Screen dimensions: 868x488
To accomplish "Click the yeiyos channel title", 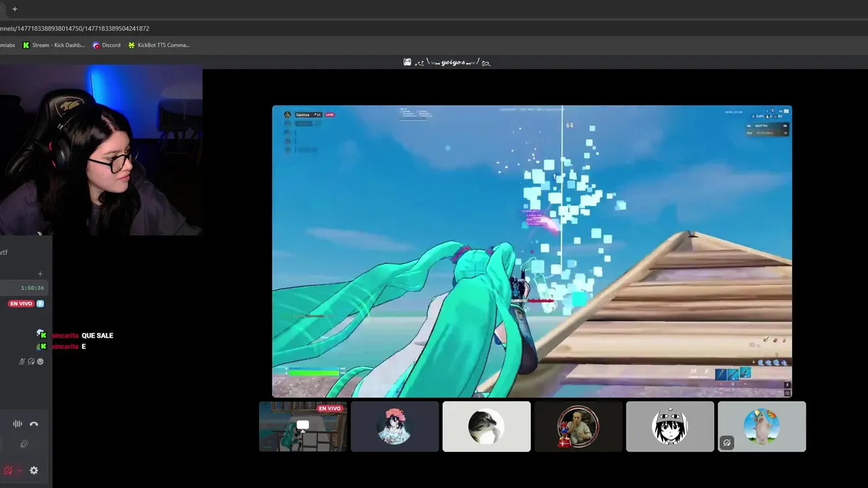I will point(453,62).
